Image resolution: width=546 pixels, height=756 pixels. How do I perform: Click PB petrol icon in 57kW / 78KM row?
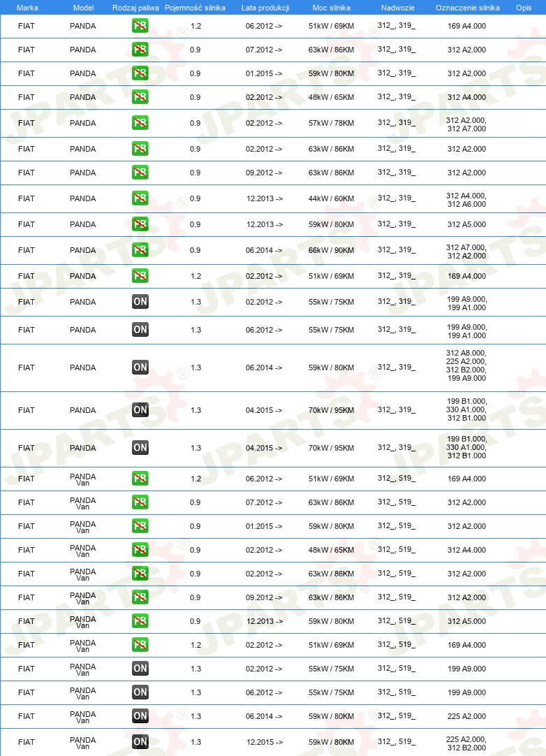point(140,123)
